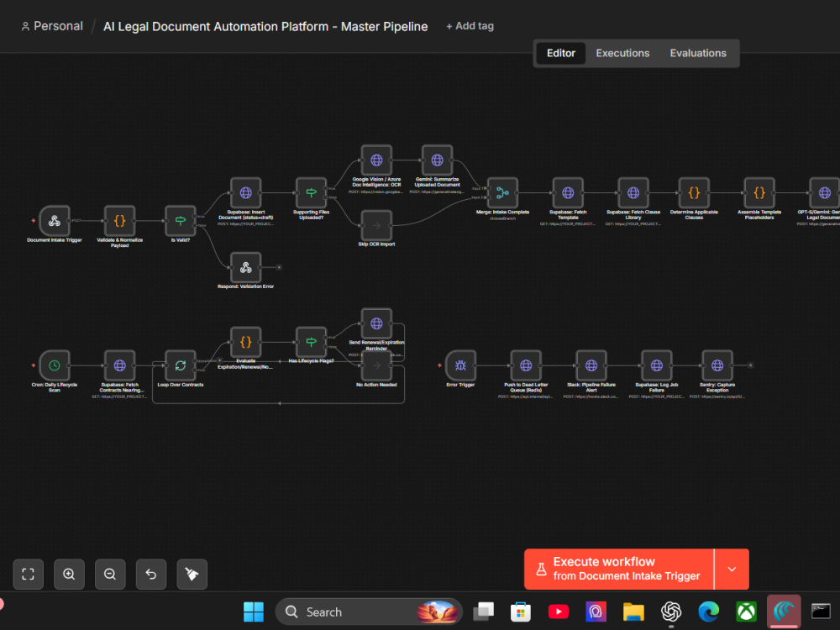The height and width of the screenshot is (630, 840).
Task: Select Supabase: Log Job Failure node
Action: coord(656,365)
